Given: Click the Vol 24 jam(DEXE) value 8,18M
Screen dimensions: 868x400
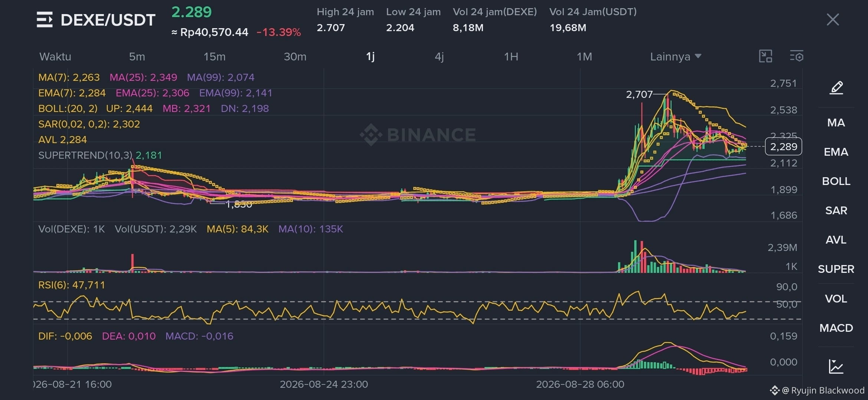Looking at the screenshot, I should click(468, 27).
